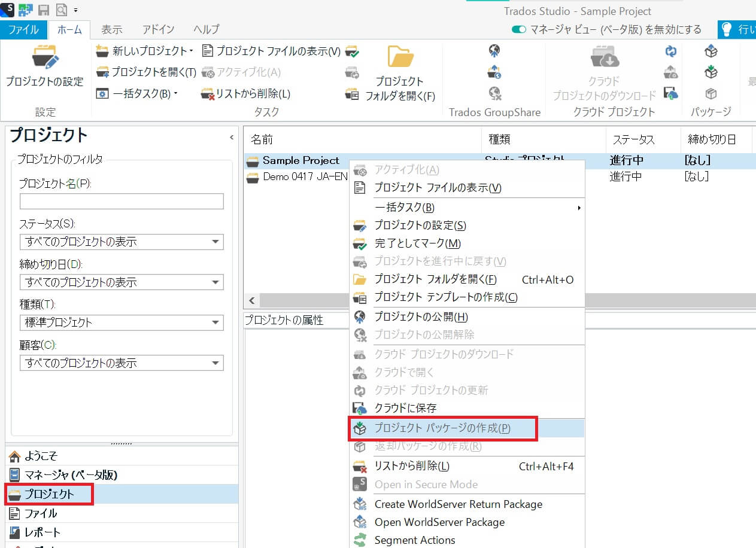Screen dimensions: 756x548
Task: Open the Type (種類) filter dropdown
Action: pyautogui.click(x=215, y=323)
